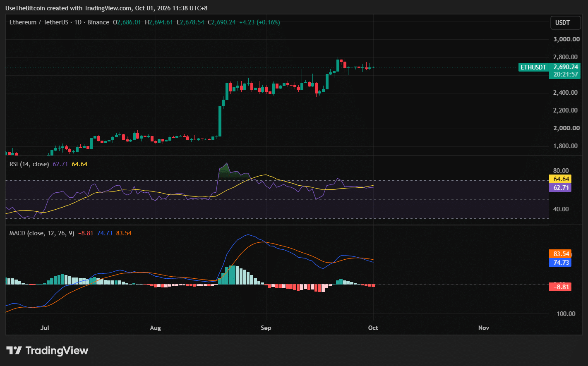Screen dimensions: 588x366
Task: Click the low value L2,678.54 in legend
Action: (x=190, y=22)
